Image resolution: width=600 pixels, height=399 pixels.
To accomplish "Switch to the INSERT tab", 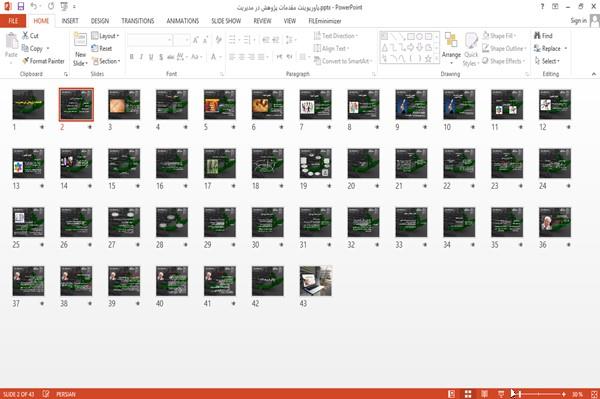I will [x=70, y=21].
